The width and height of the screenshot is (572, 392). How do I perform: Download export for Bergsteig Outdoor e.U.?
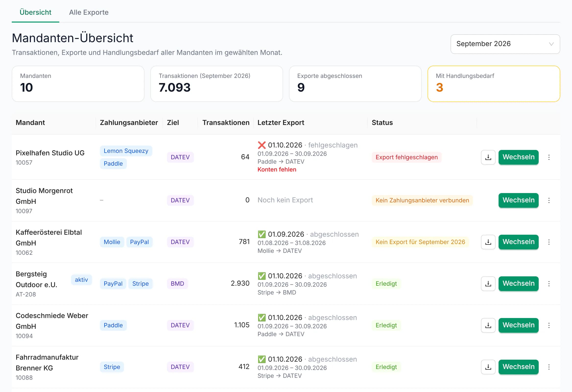click(488, 283)
